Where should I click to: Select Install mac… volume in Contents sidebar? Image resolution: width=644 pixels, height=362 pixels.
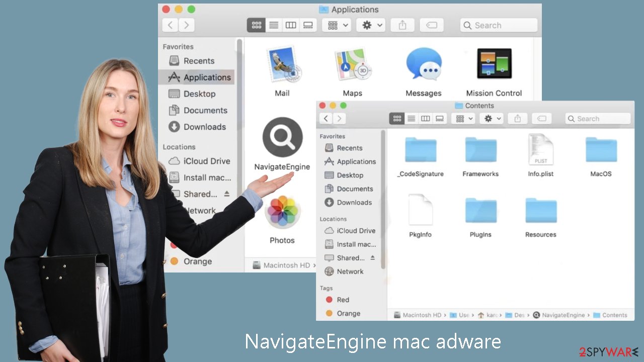(x=356, y=244)
